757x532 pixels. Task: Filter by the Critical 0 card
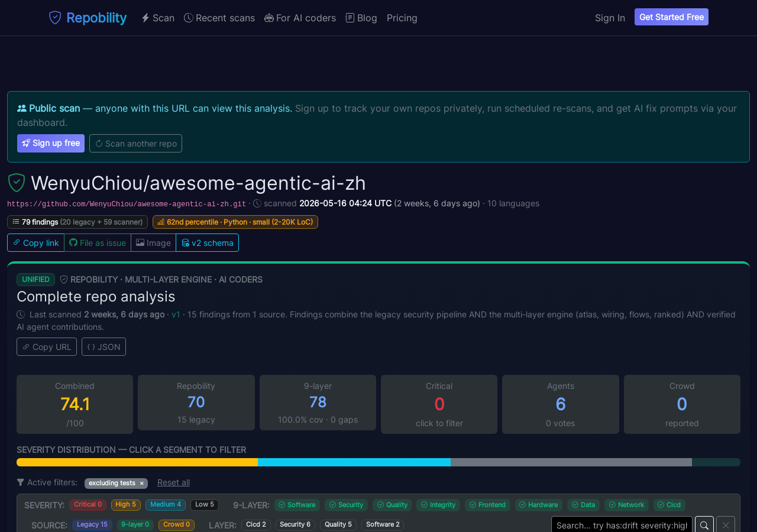pos(439,404)
